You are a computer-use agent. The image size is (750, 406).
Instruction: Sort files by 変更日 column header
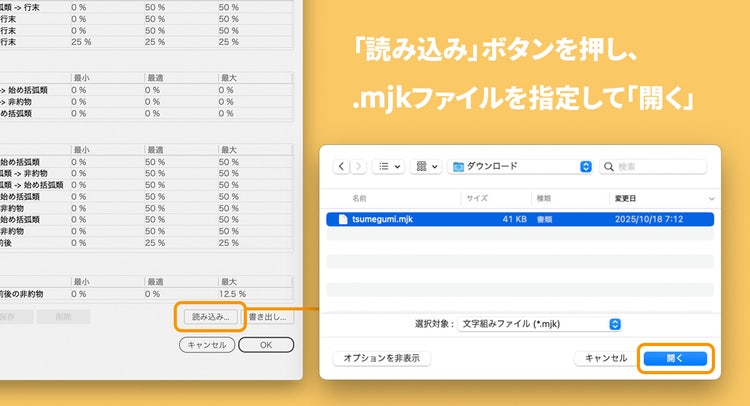point(626,198)
